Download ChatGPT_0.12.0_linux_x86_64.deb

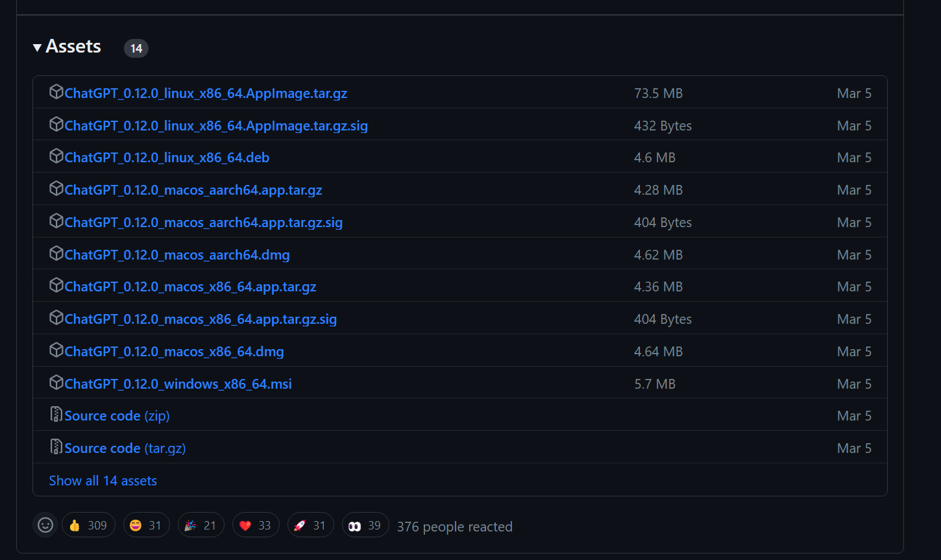(x=167, y=158)
